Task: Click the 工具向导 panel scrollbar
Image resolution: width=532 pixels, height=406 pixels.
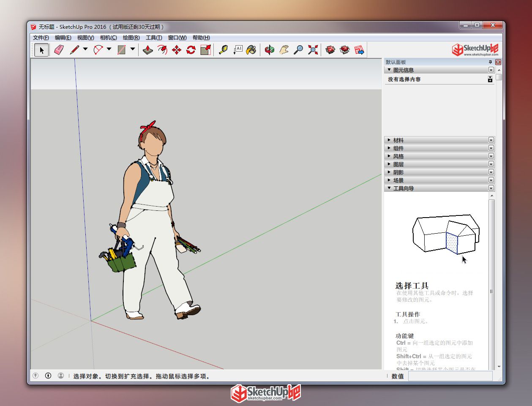Action: [x=491, y=282]
